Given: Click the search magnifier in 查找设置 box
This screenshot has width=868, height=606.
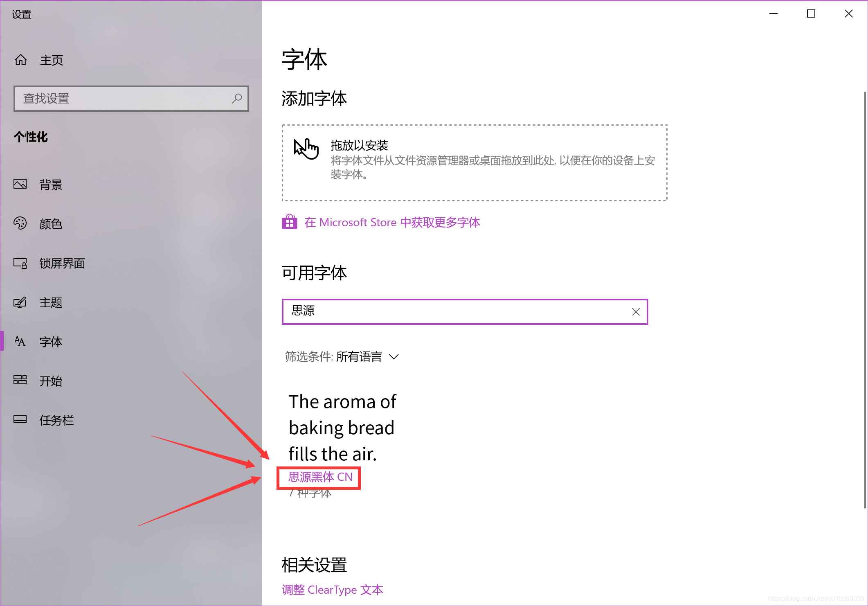Looking at the screenshot, I should coord(237,98).
